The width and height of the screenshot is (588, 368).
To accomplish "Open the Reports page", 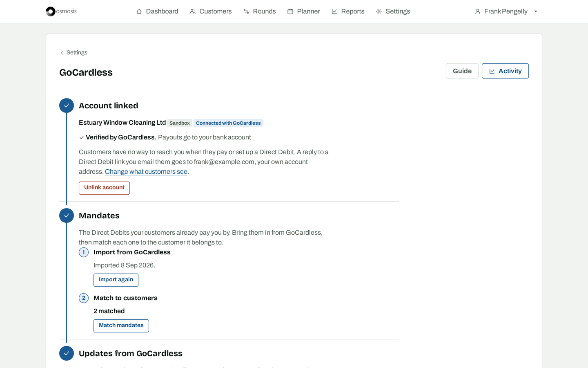I will pos(348,11).
